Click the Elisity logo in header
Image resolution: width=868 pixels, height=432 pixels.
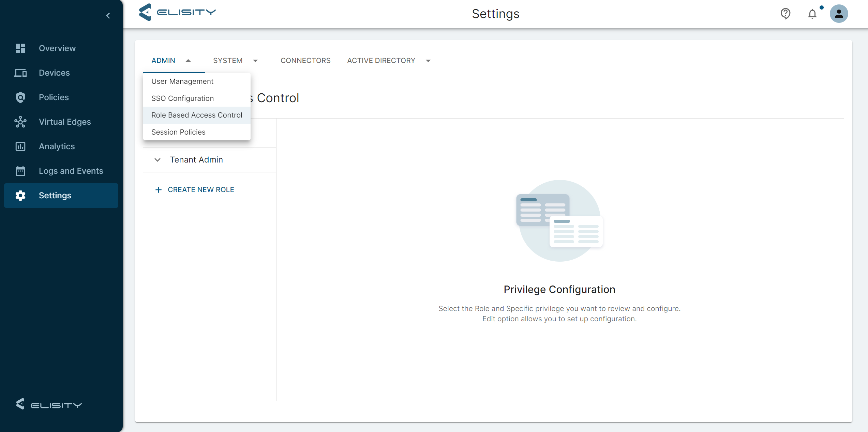pos(177,13)
